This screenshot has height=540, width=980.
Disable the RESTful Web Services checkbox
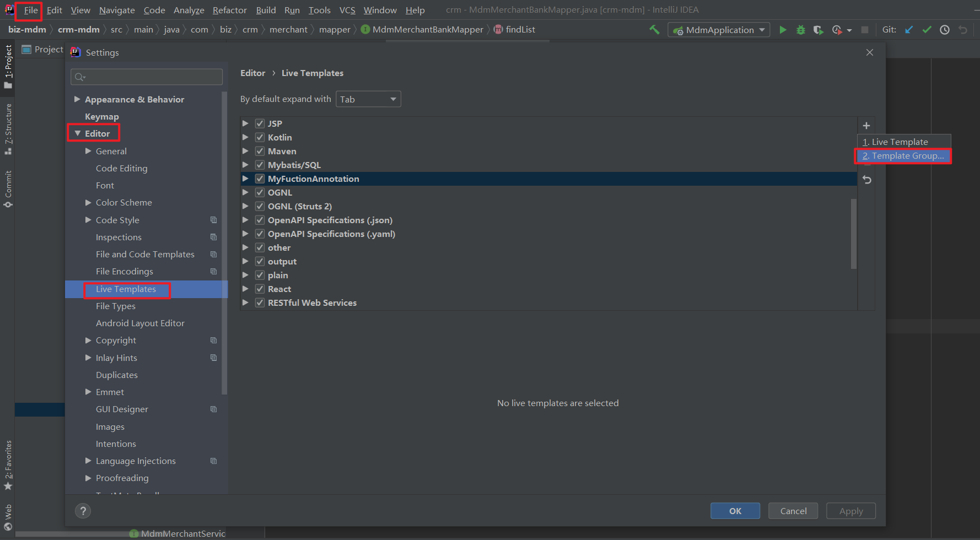coord(260,303)
